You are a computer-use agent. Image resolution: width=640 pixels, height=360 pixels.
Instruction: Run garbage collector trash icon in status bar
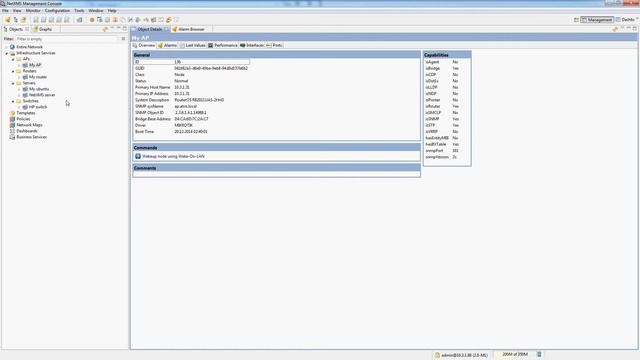(539, 354)
